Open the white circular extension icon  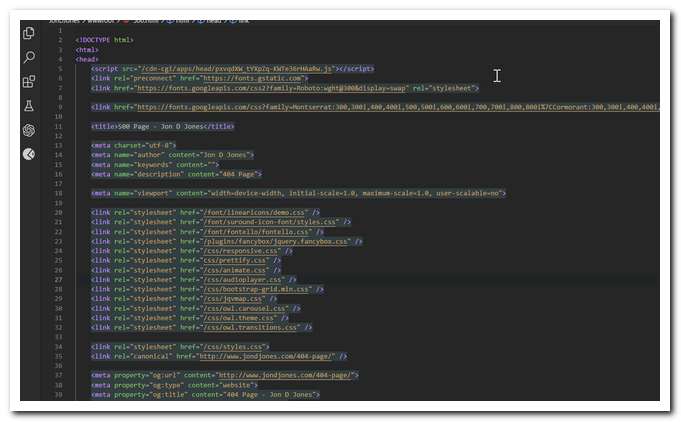point(29,154)
